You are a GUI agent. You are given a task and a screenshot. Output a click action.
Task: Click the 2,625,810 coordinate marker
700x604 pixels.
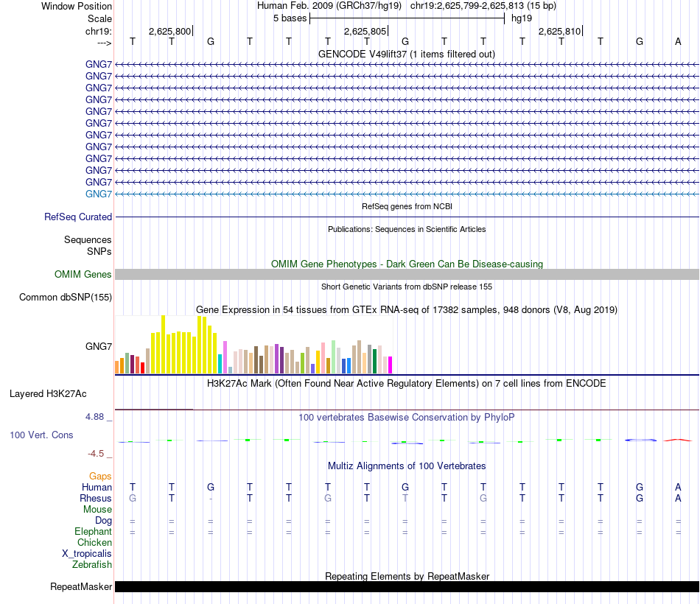point(559,31)
